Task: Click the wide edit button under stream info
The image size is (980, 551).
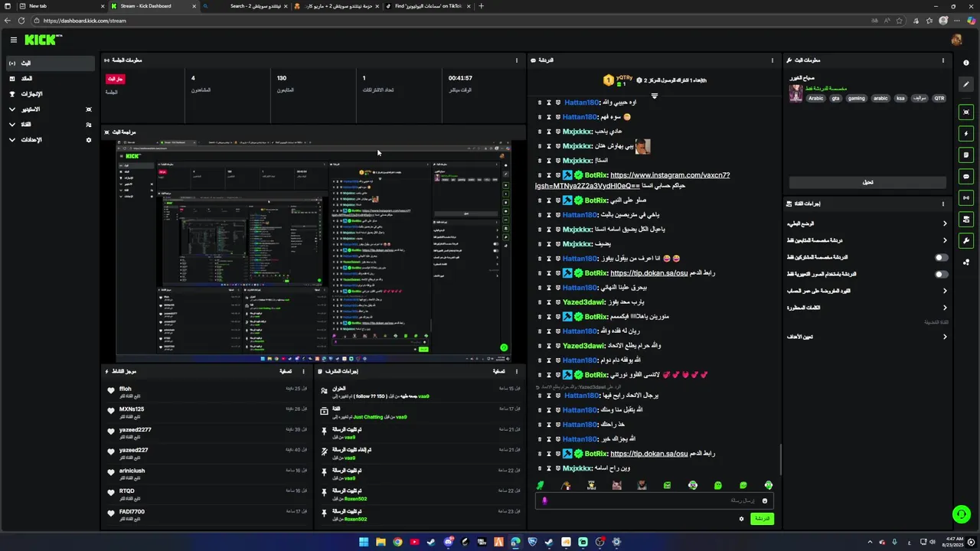Action: tap(867, 182)
